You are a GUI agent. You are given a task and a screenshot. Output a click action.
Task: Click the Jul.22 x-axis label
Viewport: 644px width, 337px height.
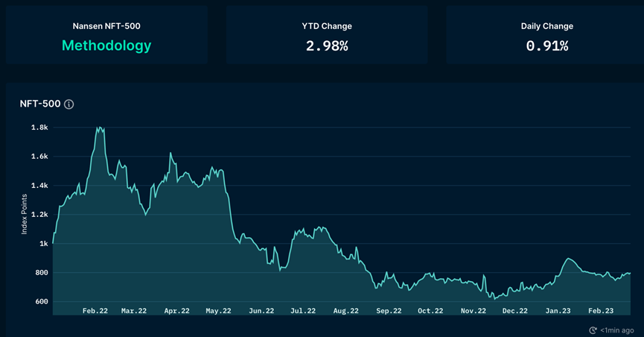pos(303,311)
